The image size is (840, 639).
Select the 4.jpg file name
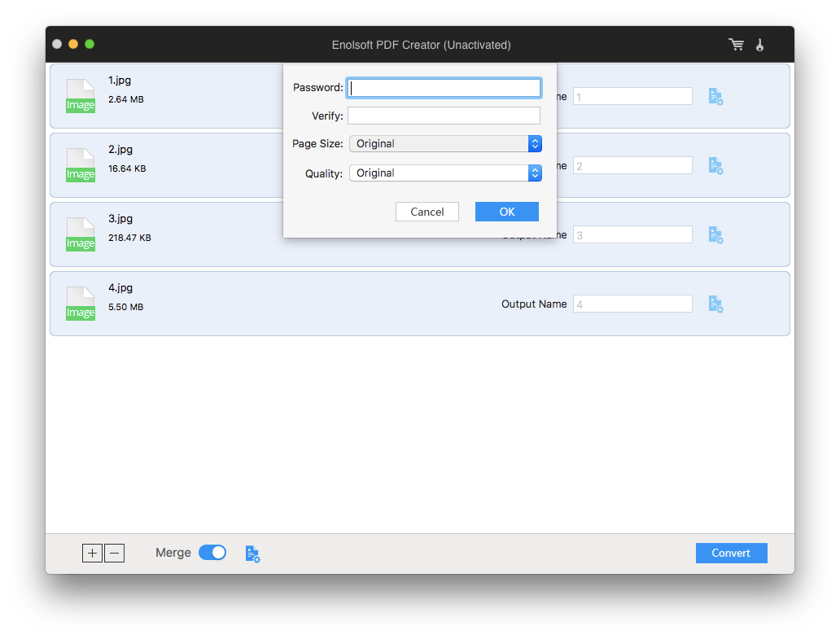click(x=120, y=287)
